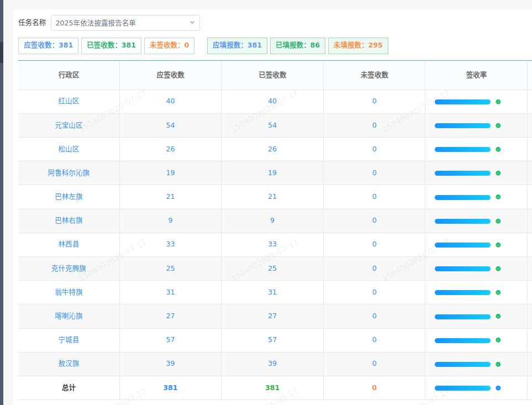Click the green check icon in 元宝山区 row
Image resolution: width=532 pixels, height=405 pixels.
point(498,125)
